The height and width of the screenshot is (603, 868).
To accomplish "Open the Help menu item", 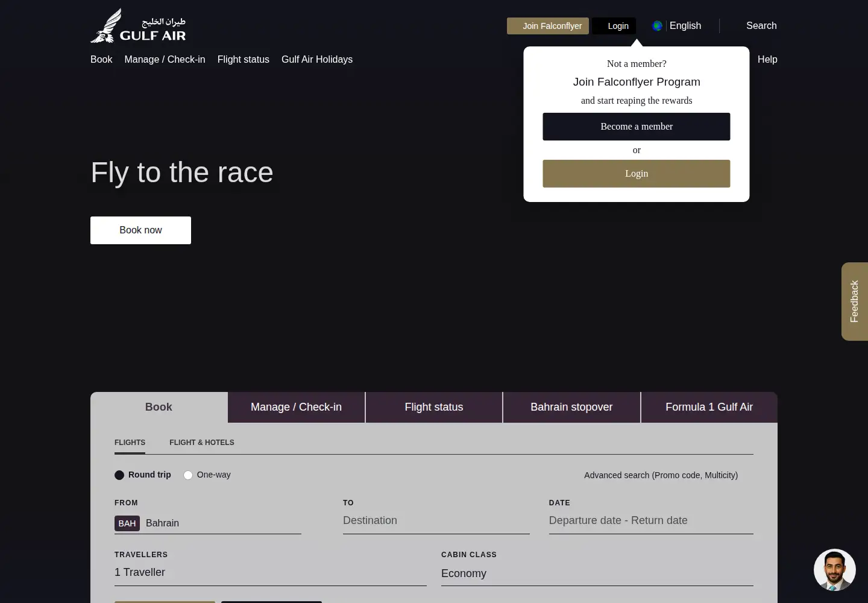I will click(767, 59).
